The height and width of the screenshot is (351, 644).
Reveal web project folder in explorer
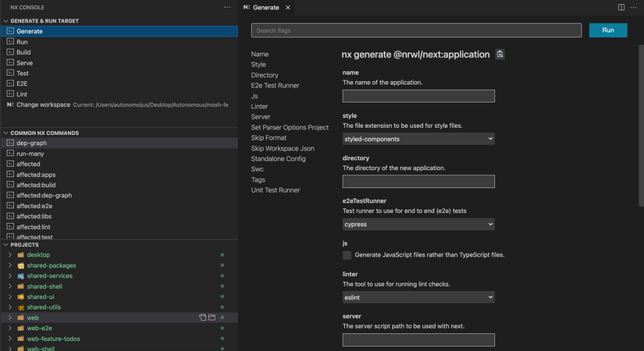[x=212, y=317]
